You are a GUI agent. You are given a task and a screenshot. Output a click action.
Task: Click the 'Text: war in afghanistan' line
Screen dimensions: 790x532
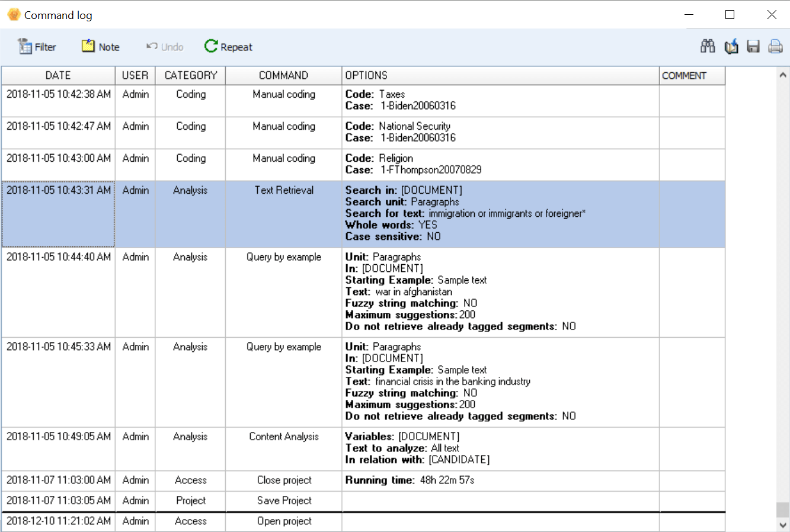tap(399, 291)
